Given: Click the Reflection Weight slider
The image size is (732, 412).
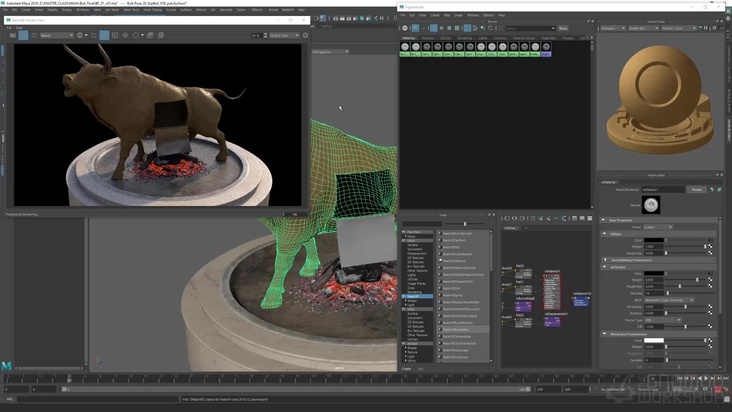Looking at the screenshot, I should [x=686, y=280].
